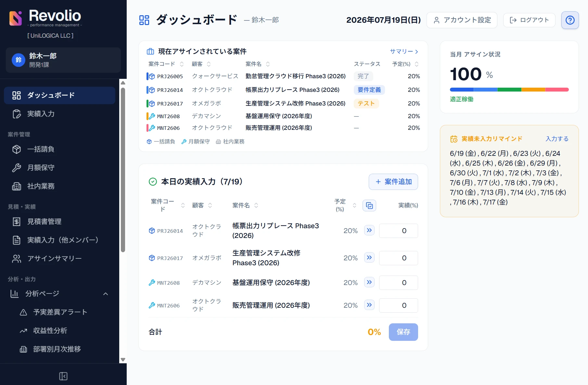
Task: Click the 実績 input for MNT2606
Action: 399,305
